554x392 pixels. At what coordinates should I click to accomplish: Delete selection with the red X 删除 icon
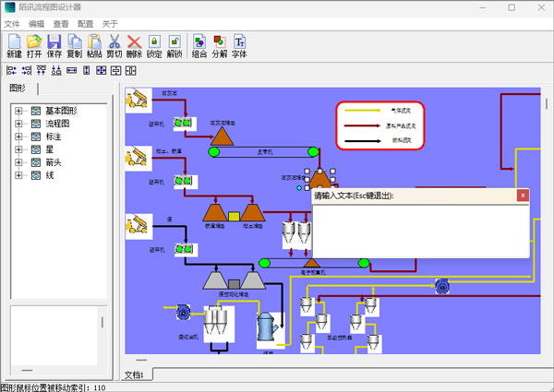click(135, 42)
